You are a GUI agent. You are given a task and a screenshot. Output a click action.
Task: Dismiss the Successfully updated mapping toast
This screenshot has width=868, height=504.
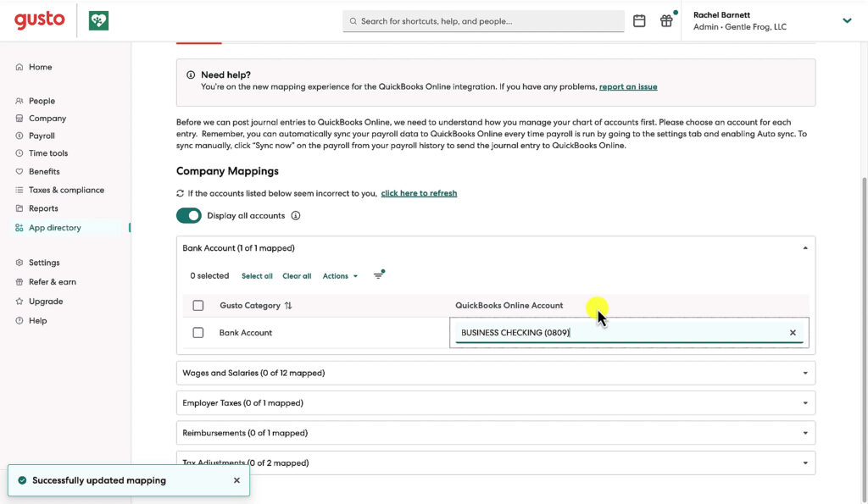click(x=236, y=480)
